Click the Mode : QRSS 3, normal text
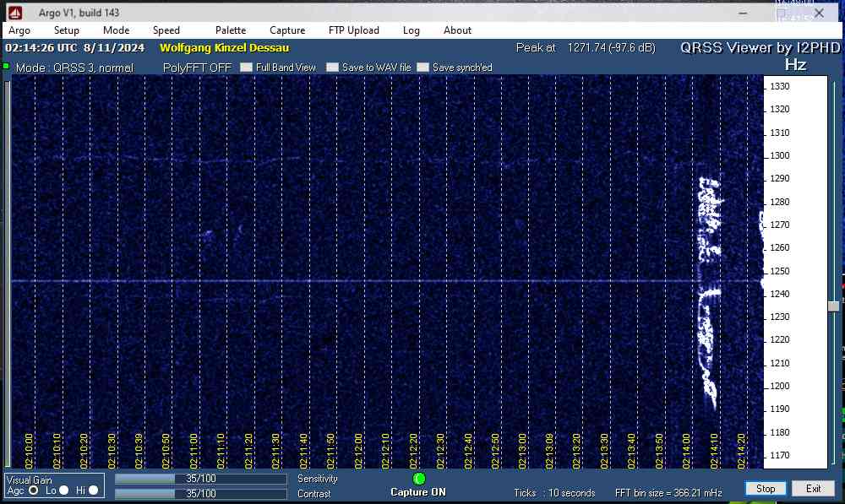This screenshot has height=504, width=845. pyautogui.click(x=74, y=68)
